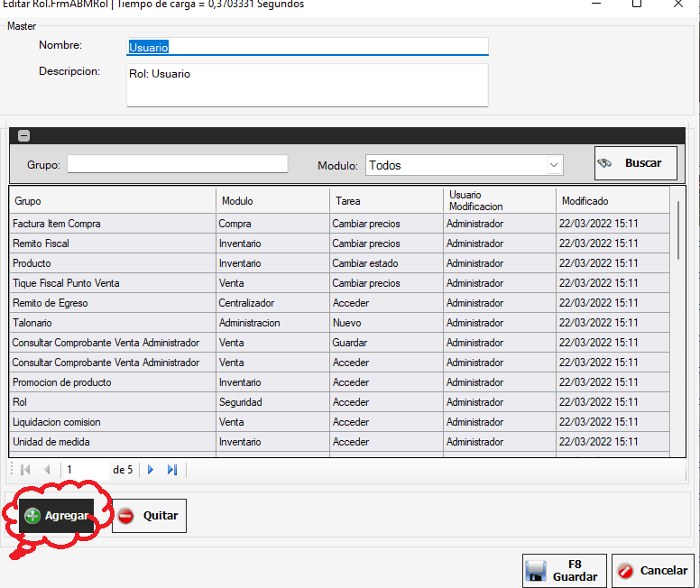Click the red Cancelar prohibition icon
This screenshot has height=588, width=700.
click(625, 571)
